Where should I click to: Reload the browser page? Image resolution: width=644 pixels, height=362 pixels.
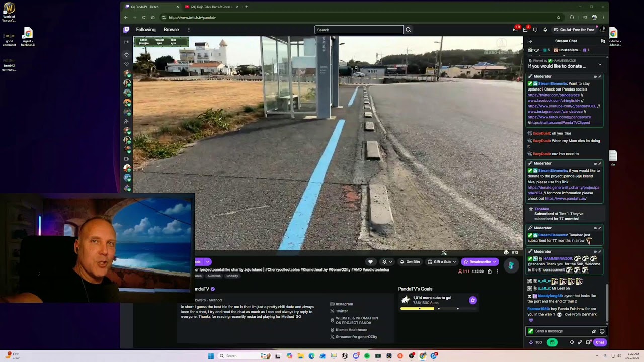tap(144, 18)
